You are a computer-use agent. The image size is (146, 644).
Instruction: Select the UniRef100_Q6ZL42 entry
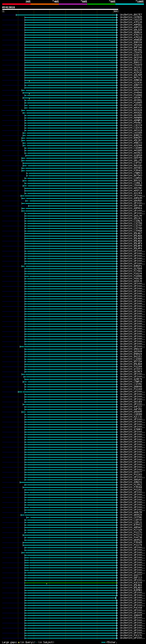coord(131,70)
